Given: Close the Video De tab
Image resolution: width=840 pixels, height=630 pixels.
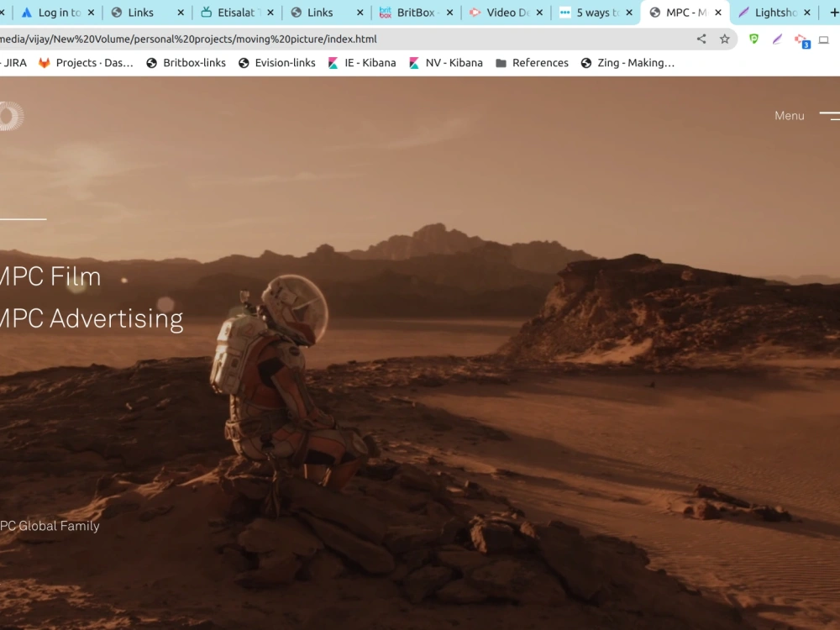Looking at the screenshot, I should (x=539, y=13).
